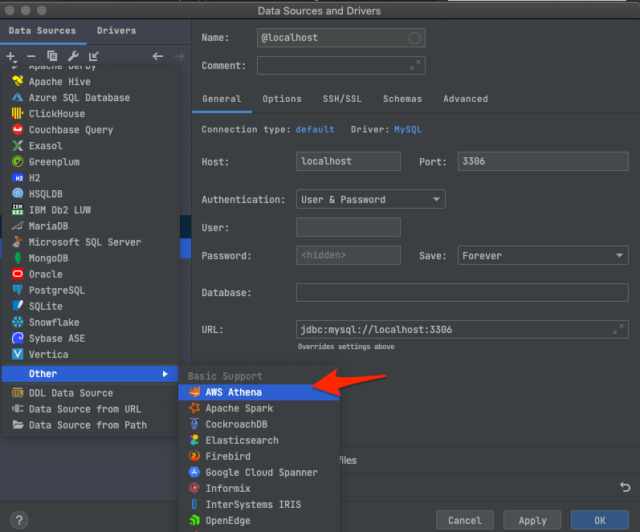Select Firebird from submenu

click(x=259, y=456)
